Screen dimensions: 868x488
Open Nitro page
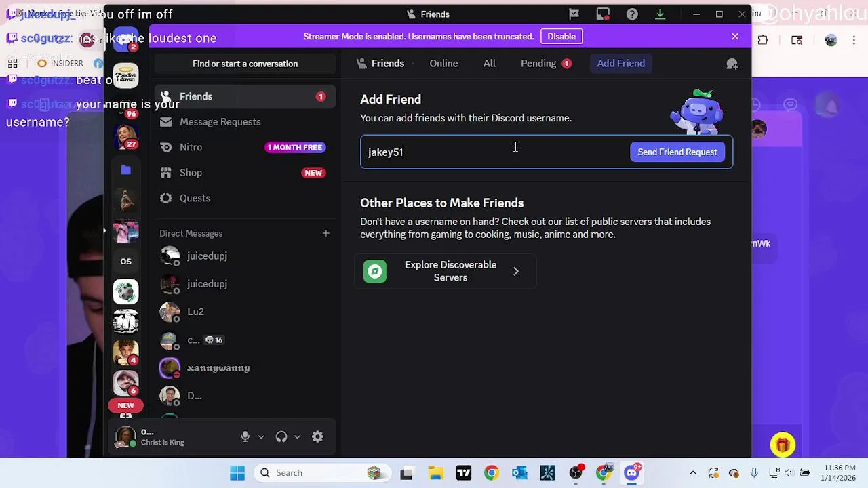point(245,147)
